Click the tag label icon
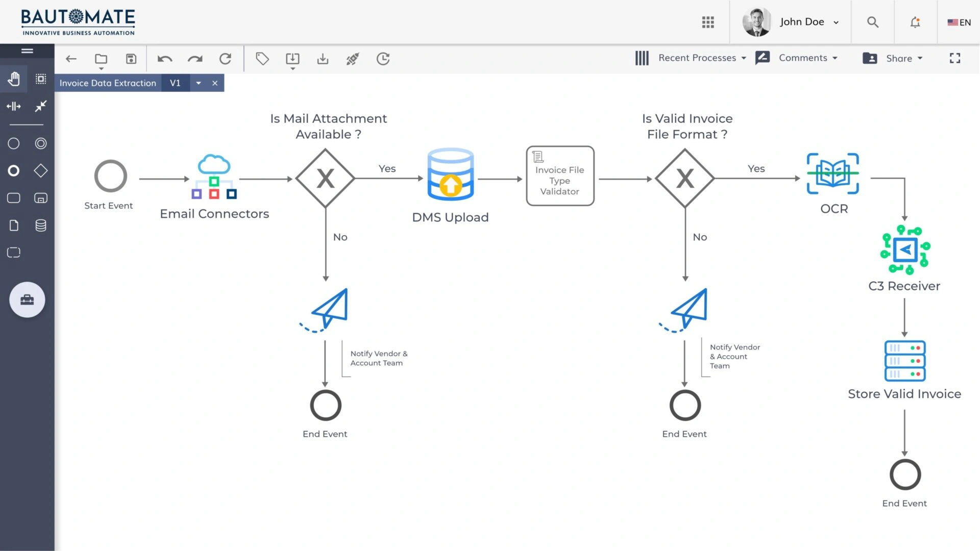 262,59
